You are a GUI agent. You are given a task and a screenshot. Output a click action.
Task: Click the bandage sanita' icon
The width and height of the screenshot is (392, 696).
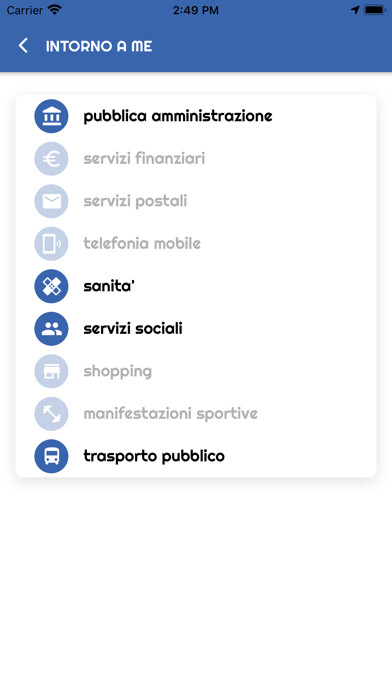(x=51, y=286)
